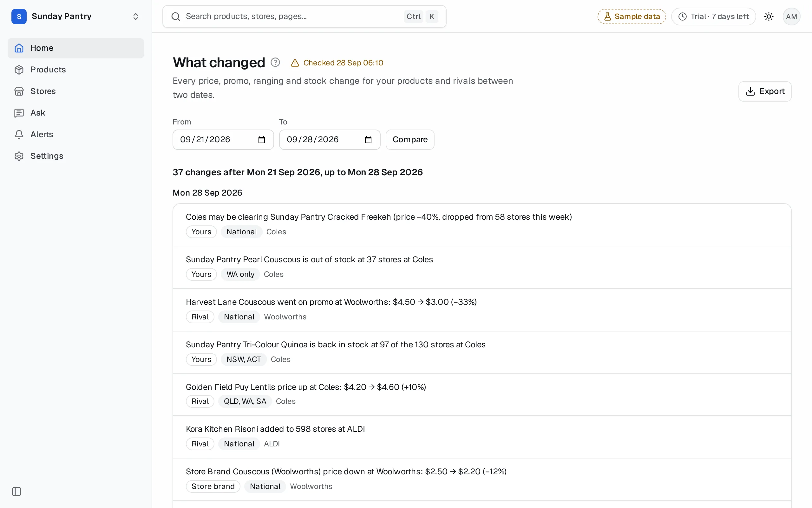Open the Cracked Freekeh clearing change
The width and height of the screenshot is (812, 508).
[x=482, y=225]
